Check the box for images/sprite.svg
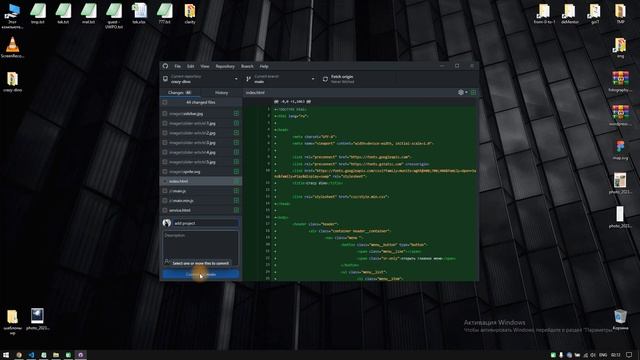The image size is (640, 360). point(165,172)
